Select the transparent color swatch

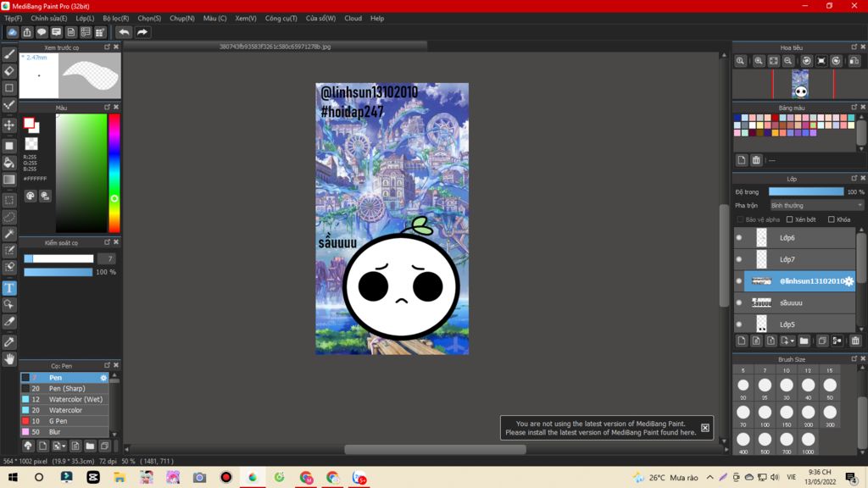[x=31, y=144]
